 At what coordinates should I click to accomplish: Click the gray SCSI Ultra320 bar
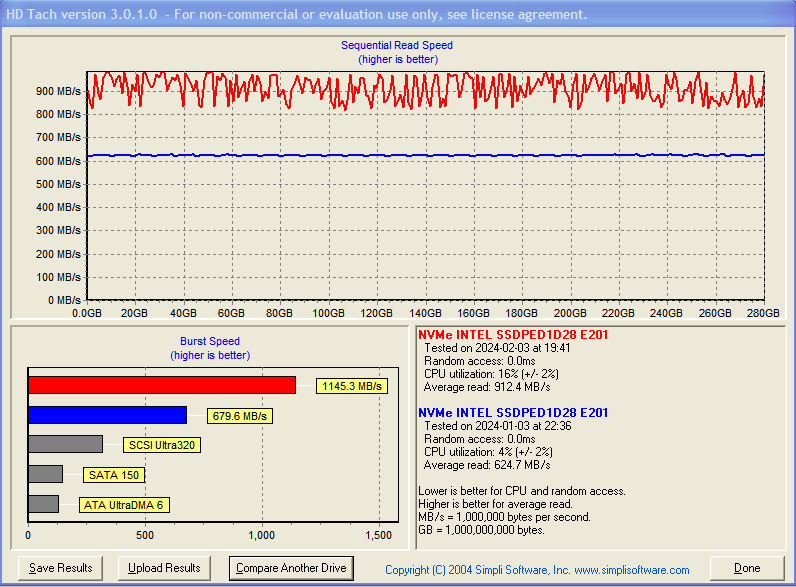pyautogui.click(x=65, y=444)
